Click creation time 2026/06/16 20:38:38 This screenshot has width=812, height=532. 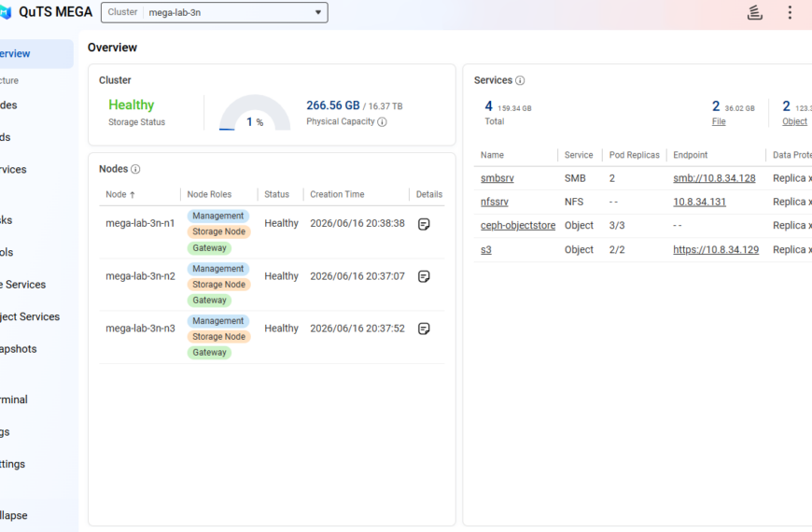point(357,223)
